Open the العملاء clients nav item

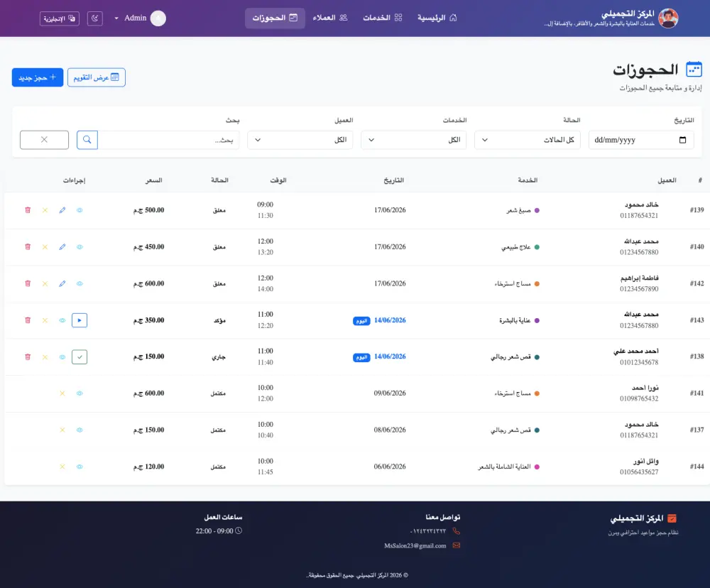click(x=330, y=18)
